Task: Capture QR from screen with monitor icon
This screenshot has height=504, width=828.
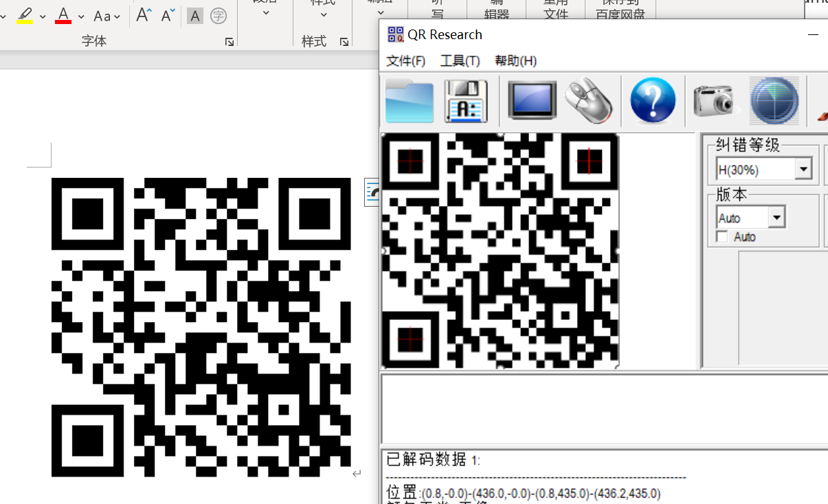Action: tap(533, 101)
